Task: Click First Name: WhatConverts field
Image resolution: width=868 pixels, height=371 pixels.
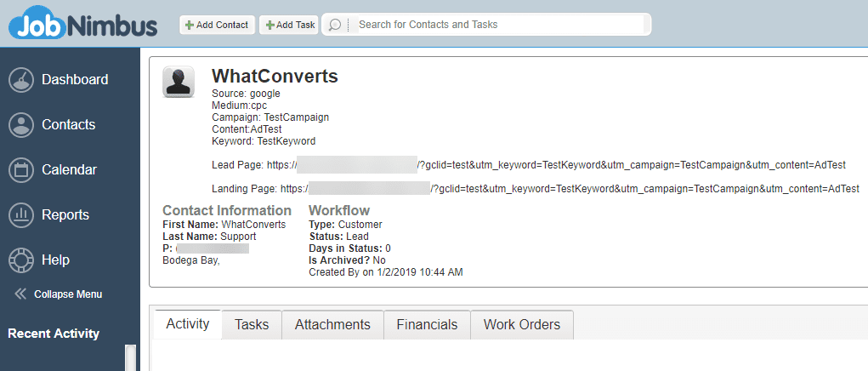Action: (224, 225)
